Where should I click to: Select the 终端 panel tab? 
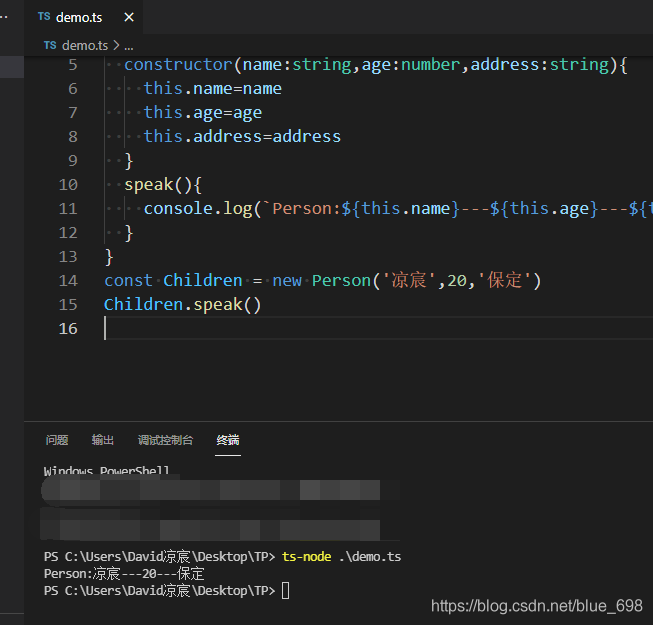pos(228,440)
